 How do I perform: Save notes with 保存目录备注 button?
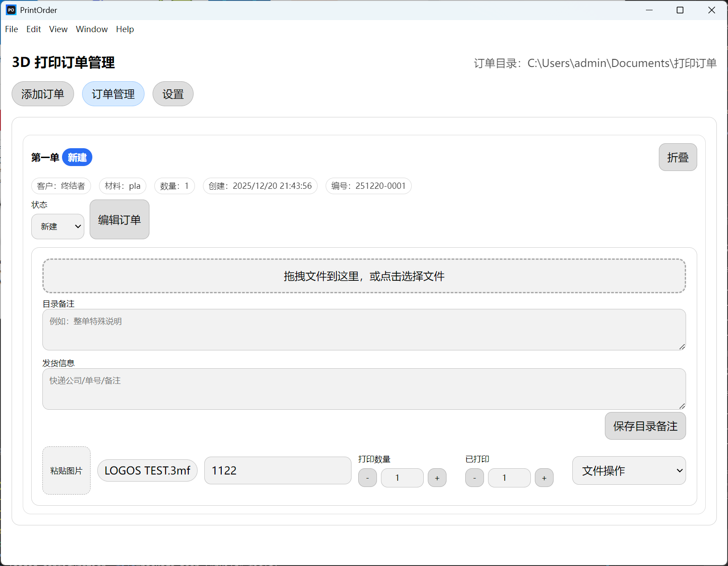645,426
